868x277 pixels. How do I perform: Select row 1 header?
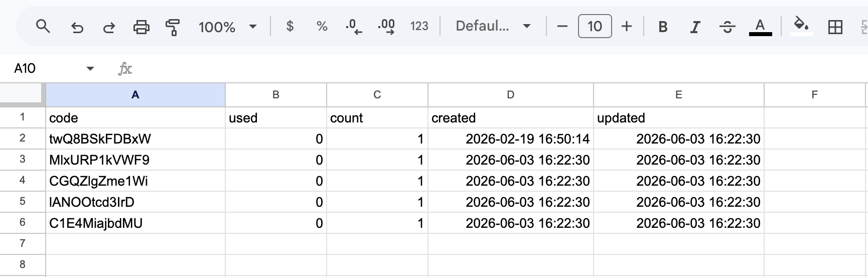tap(23, 117)
